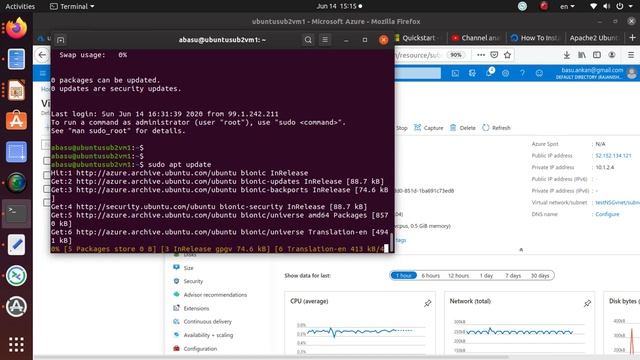
Task: Open the terminal hamburger menu
Action: pos(325,40)
